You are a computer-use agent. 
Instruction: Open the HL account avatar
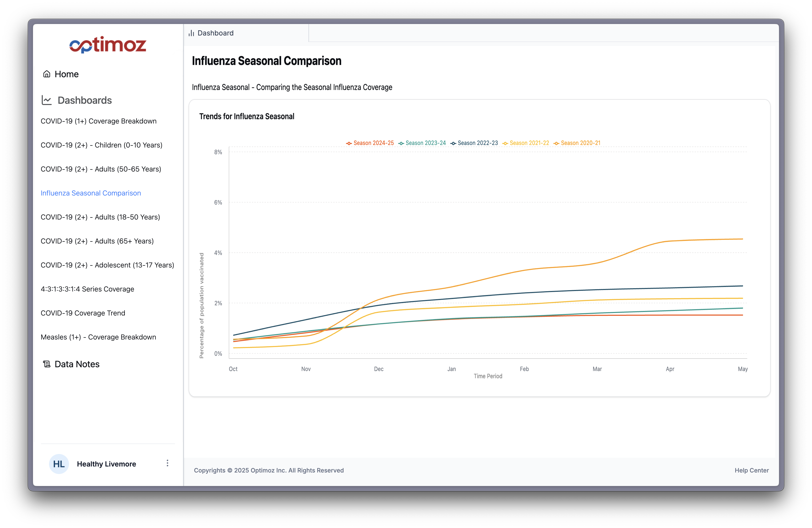point(59,464)
